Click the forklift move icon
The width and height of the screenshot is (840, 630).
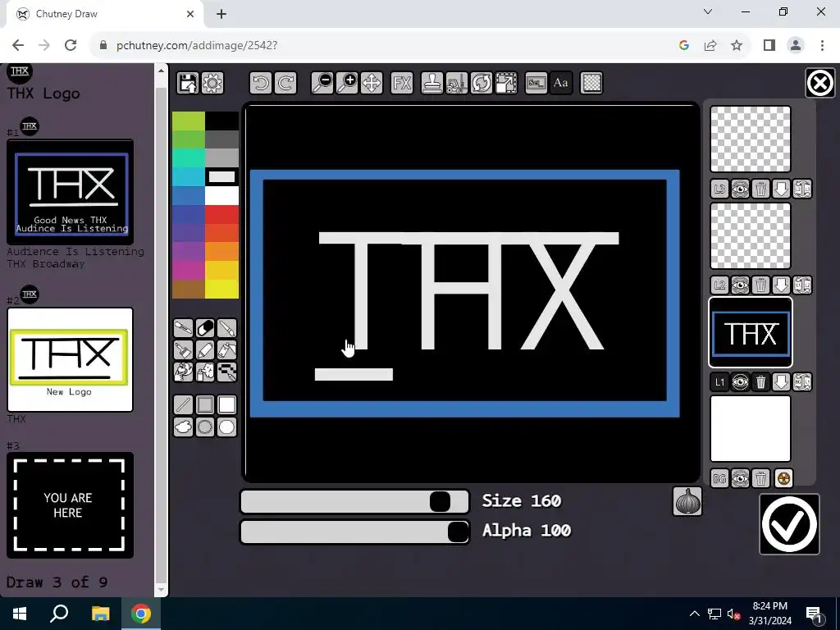pyautogui.click(x=456, y=83)
